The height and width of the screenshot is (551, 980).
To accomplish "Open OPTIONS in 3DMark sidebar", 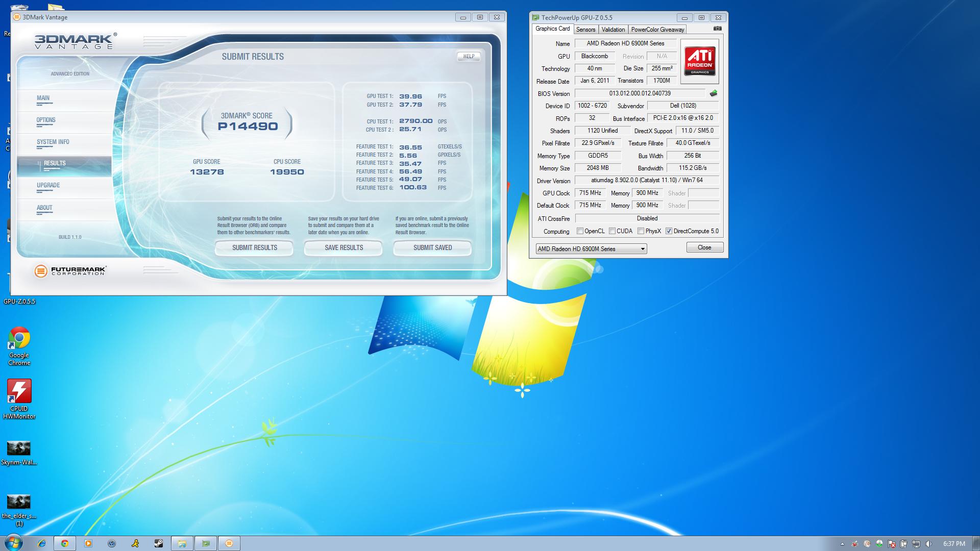I will (64, 122).
